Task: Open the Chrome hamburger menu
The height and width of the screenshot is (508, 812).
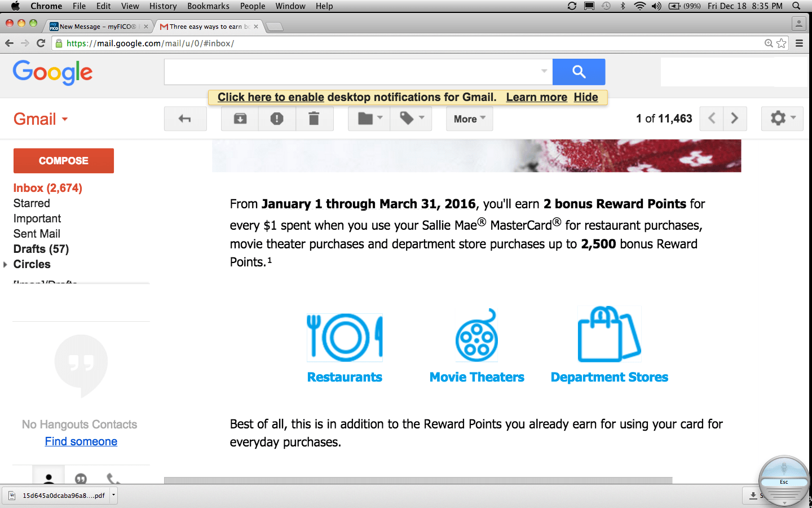Action: pyautogui.click(x=799, y=43)
